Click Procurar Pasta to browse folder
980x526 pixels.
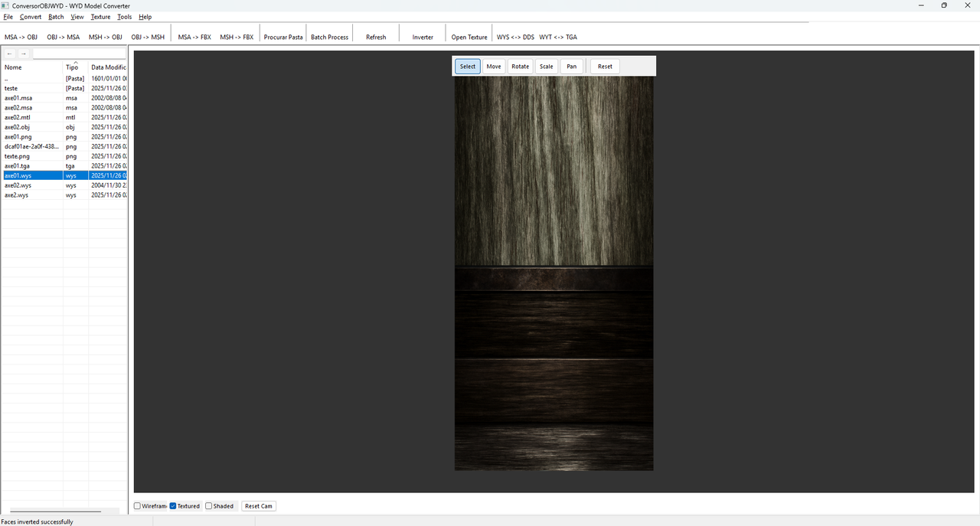pos(283,37)
